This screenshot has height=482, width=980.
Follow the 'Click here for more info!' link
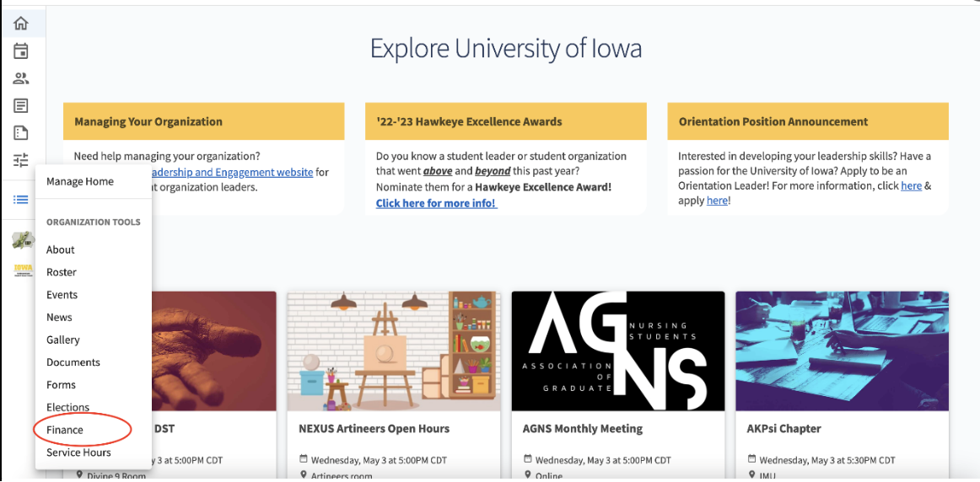pyautogui.click(x=437, y=204)
